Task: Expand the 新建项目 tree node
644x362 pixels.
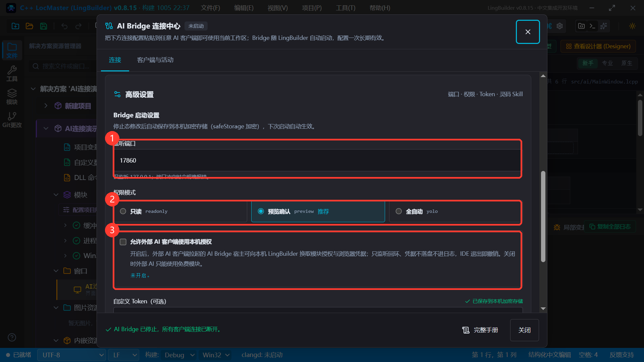Action: click(46, 106)
